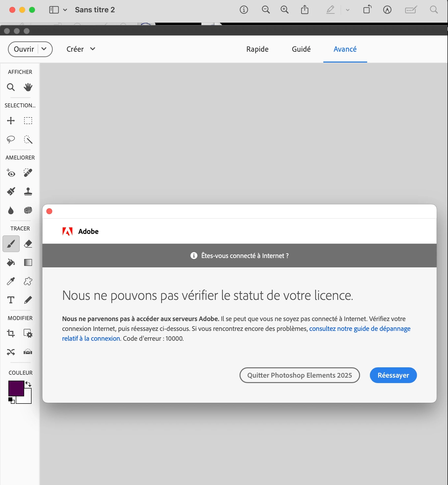Select the Smart Brush tool
Image resolution: width=448 pixels, height=485 pixels.
tap(11, 191)
